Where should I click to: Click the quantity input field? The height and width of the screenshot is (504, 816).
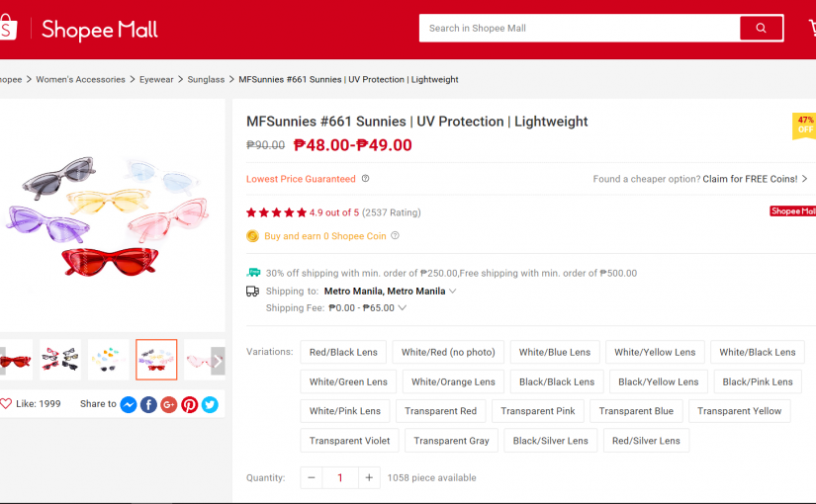tap(340, 477)
